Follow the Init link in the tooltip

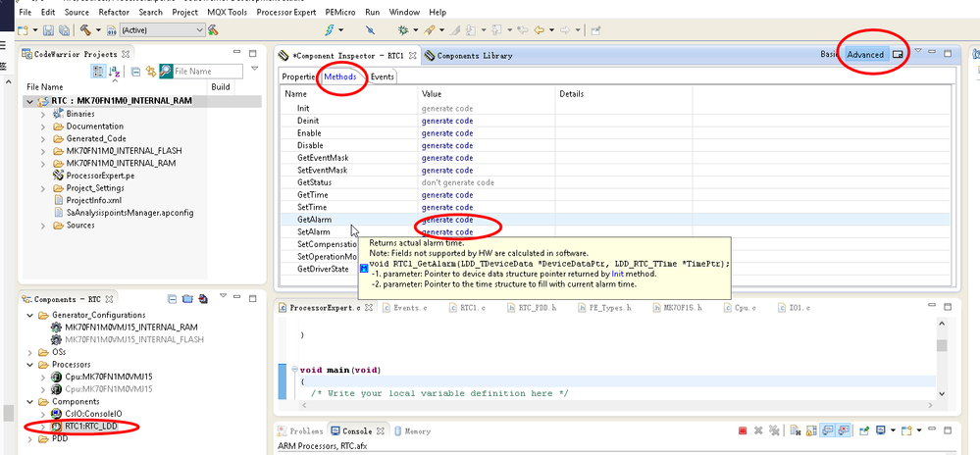point(617,274)
